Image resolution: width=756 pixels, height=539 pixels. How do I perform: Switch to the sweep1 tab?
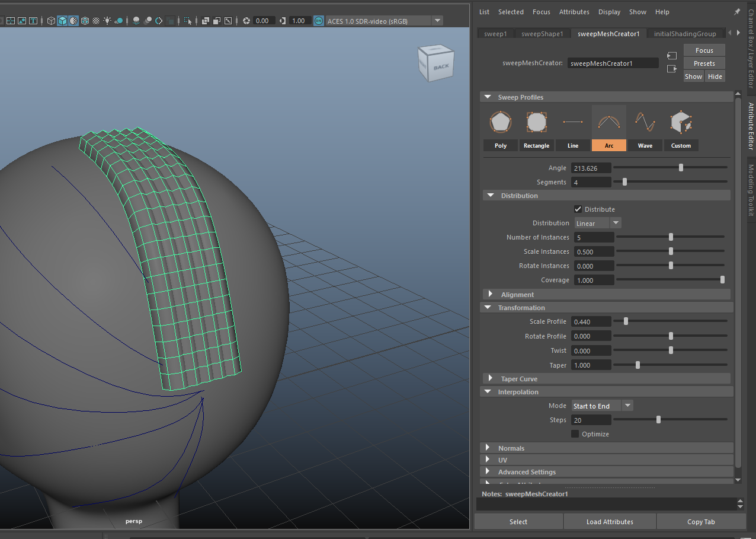click(x=495, y=34)
